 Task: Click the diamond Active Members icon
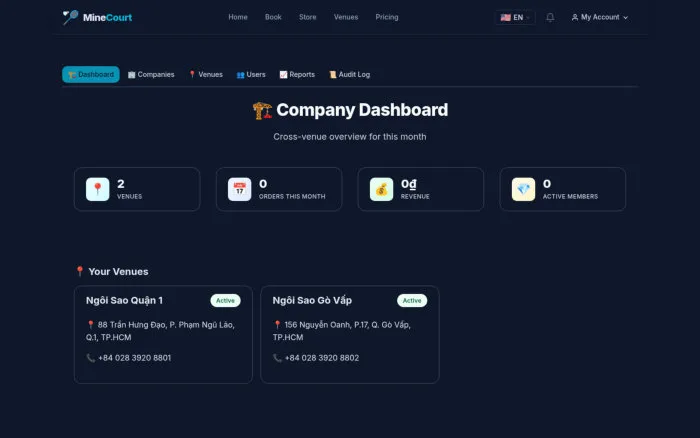pyautogui.click(x=523, y=189)
